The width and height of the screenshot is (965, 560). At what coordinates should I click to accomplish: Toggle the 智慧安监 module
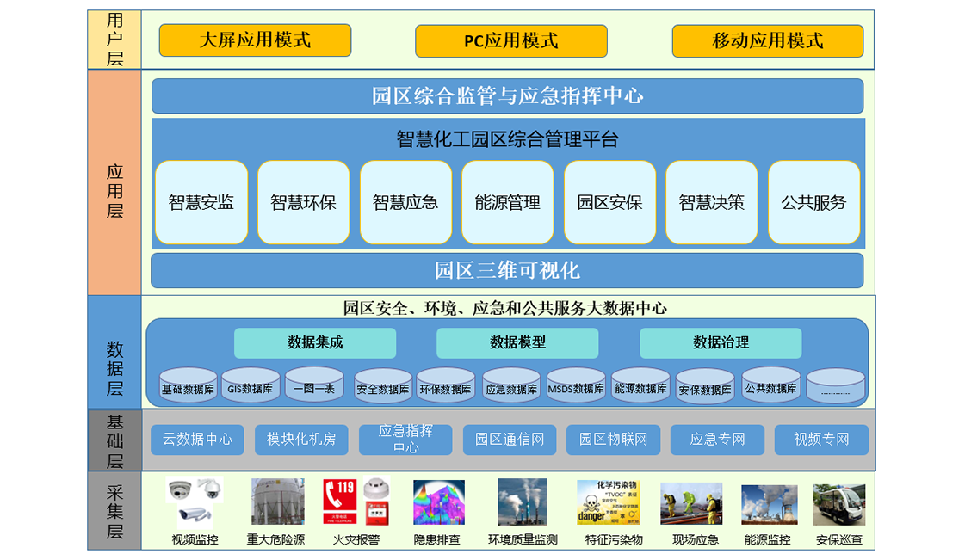tap(201, 201)
